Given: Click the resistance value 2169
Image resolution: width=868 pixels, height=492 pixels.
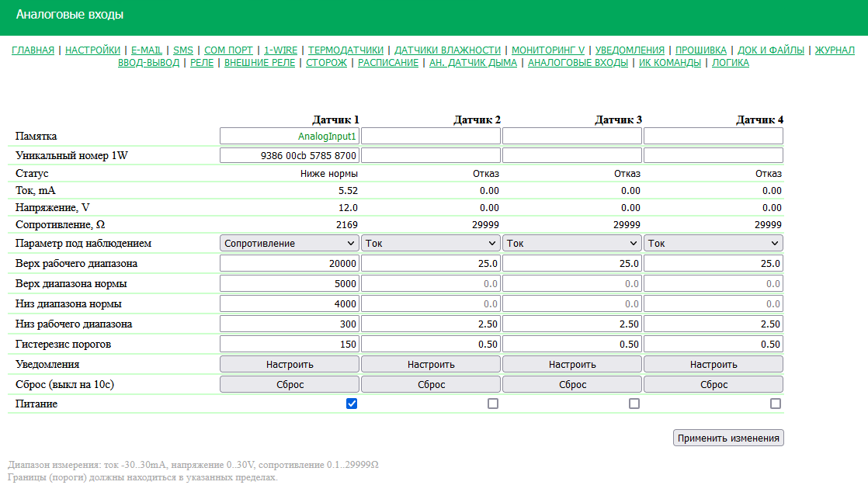Looking at the screenshot, I should [x=346, y=225].
